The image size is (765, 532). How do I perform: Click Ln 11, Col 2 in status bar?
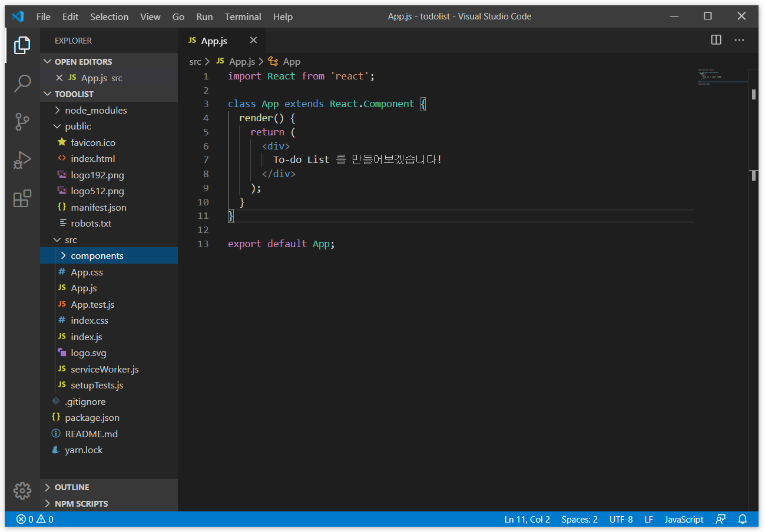[527, 520]
